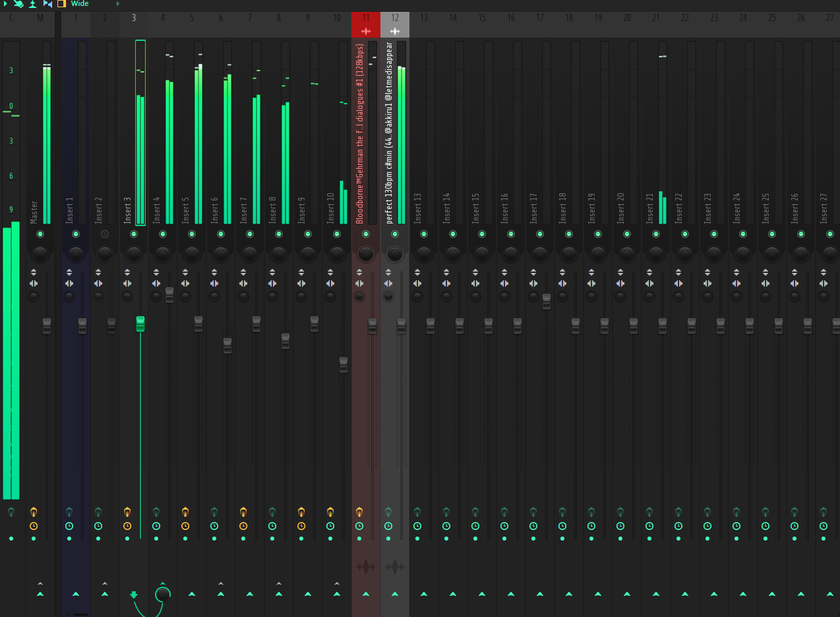Toggle effect slots icon on Insert 14
The image size is (840, 617).
click(446, 512)
